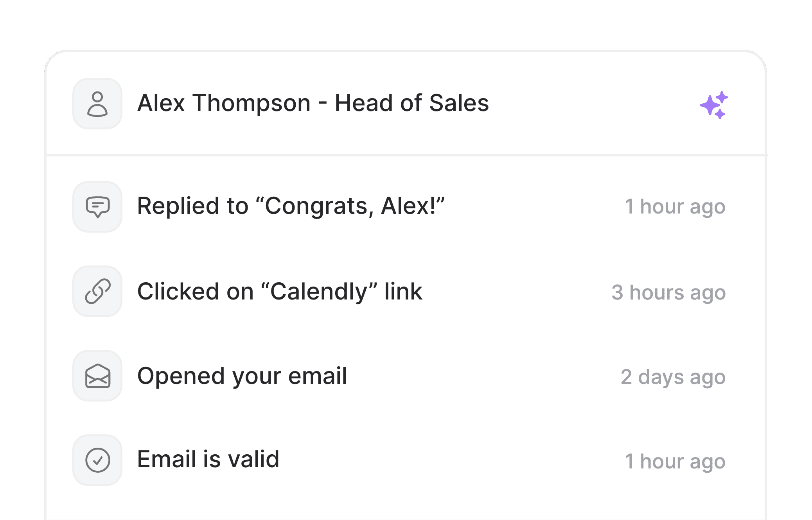Click the person avatar icon
This screenshot has width=812, height=520.
pos(97,104)
